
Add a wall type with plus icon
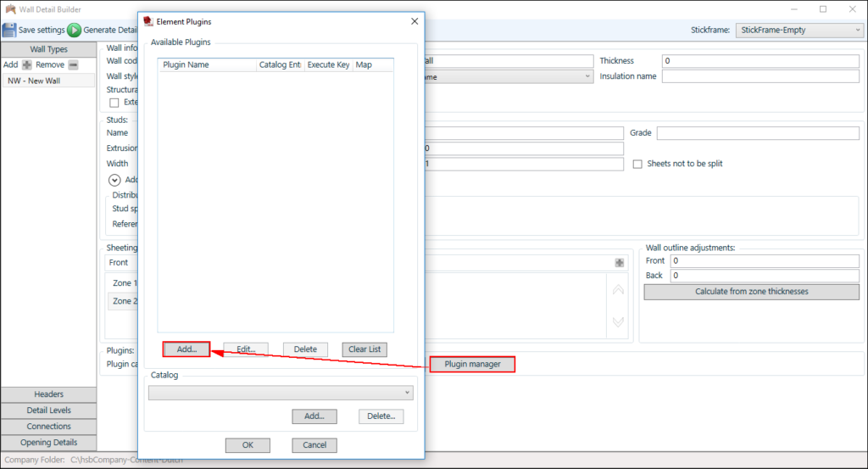tap(26, 64)
